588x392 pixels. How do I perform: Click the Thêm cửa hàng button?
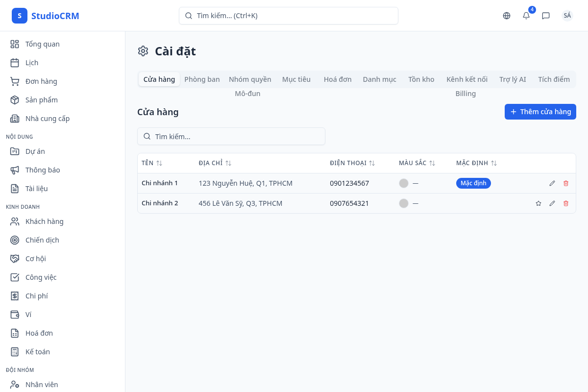click(540, 112)
